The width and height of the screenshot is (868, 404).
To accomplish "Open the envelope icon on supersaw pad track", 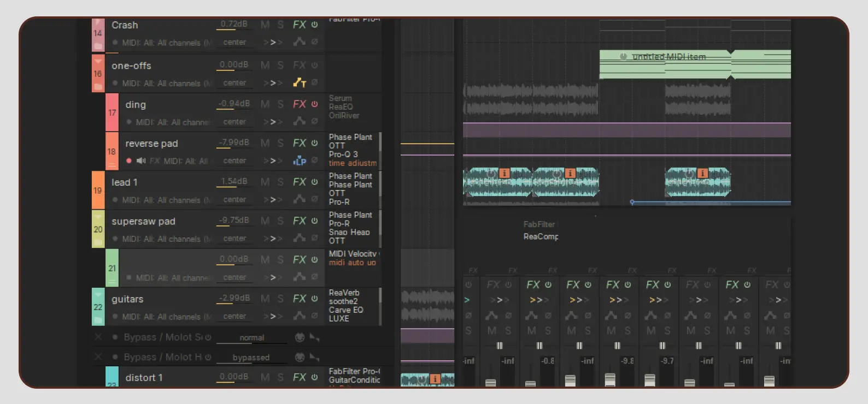I will click(x=299, y=238).
